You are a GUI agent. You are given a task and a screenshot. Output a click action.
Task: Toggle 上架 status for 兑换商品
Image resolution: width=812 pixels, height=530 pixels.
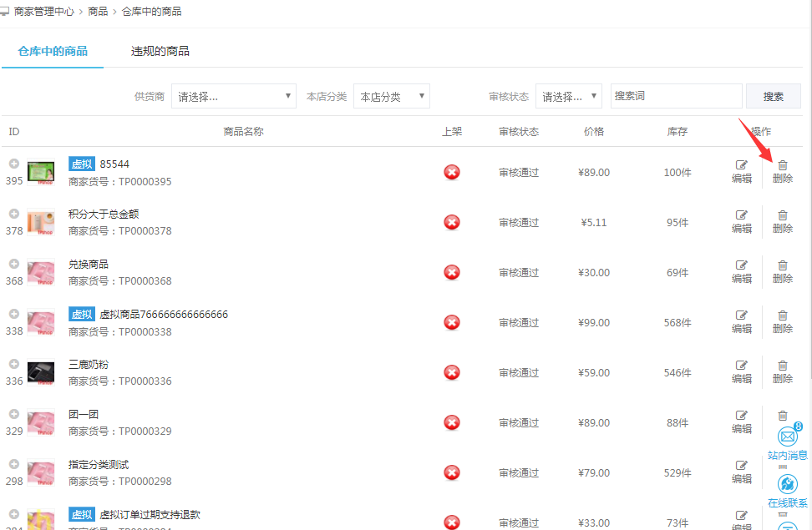pyautogui.click(x=452, y=272)
